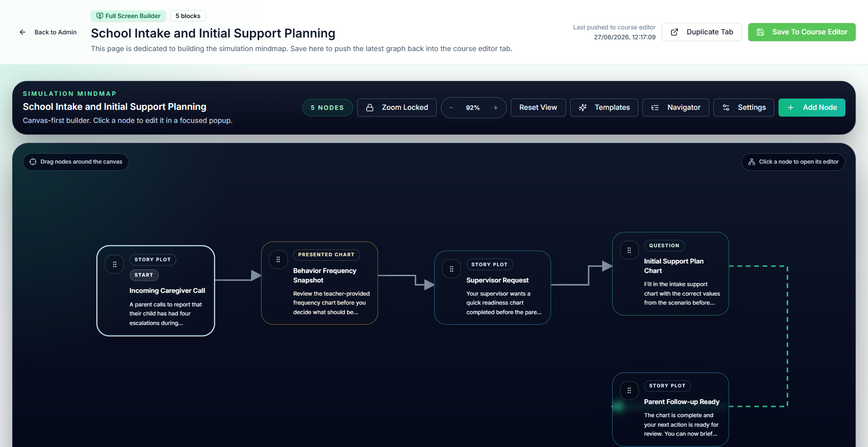Open the mindmap Settings
The width and height of the screenshot is (868, 447).
[x=744, y=108]
